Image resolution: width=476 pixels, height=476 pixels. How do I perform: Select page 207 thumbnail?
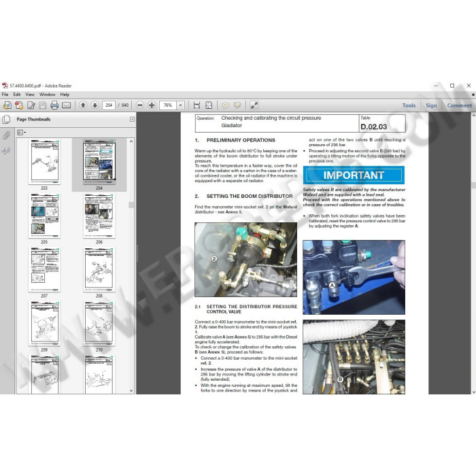click(44, 269)
